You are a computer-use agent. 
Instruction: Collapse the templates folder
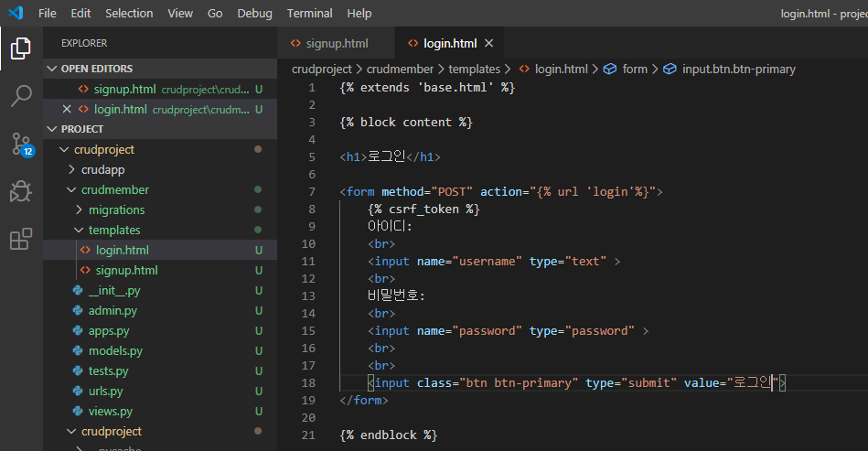click(x=160, y=230)
